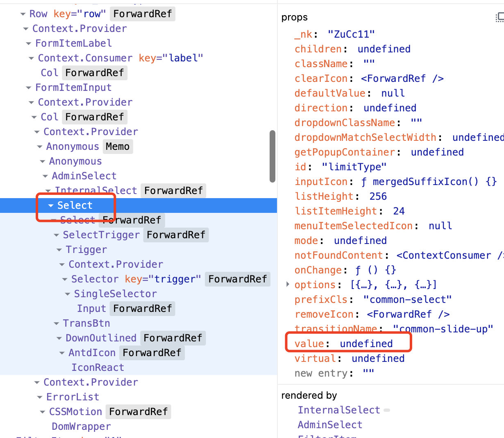504x438 pixels.
Task: Open AdminSelect from the rendered by list
Action: tap(330, 424)
